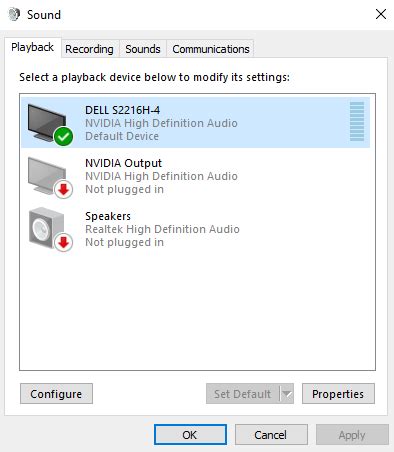394x452 pixels.
Task: Click the Set Default button
Action: pyautogui.click(x=243, y=394)
